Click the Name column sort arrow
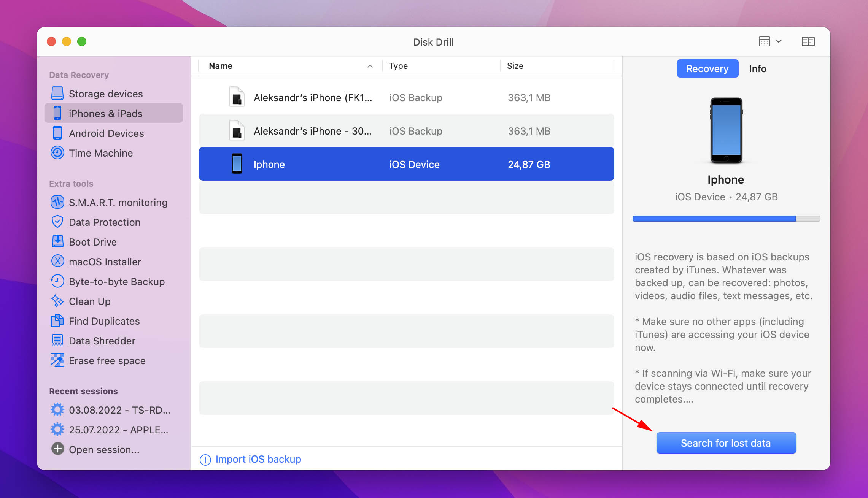The width and height of the screenshot is (868, 498). point(370,66)
